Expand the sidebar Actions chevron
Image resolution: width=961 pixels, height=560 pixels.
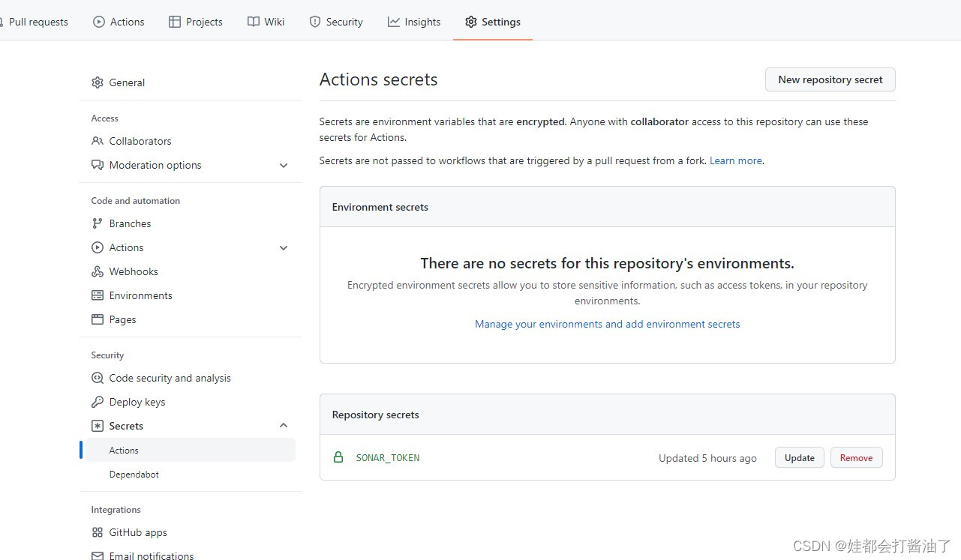click(x=284, y=247)
